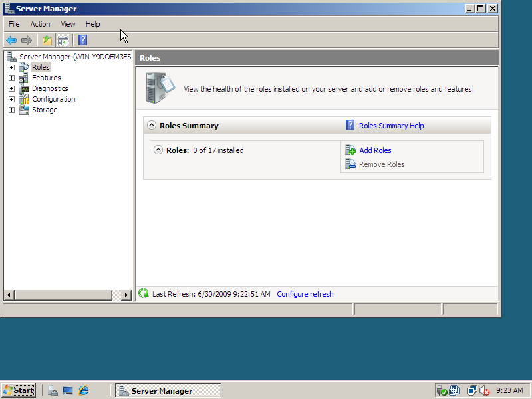Click the Server Manager root icon in tree
The width and height of the screenshot is (532, 399).
[x=11, y=57]
